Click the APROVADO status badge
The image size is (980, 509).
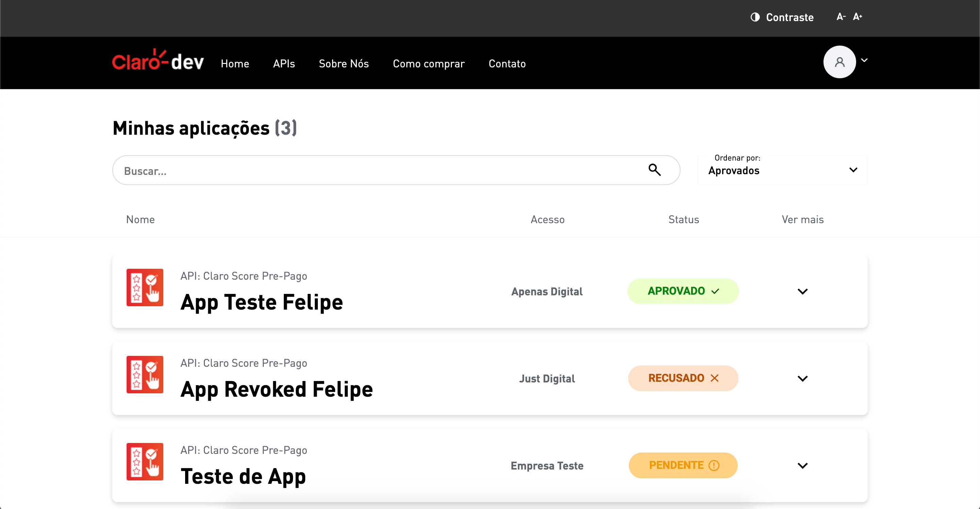coord(683,291)
